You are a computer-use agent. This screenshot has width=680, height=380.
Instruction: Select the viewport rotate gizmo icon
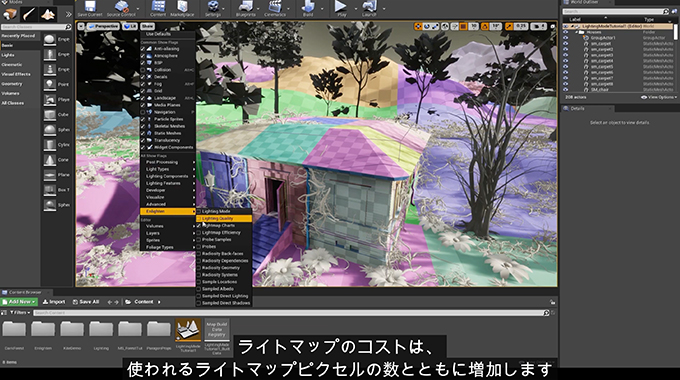(x=426, y=26)
